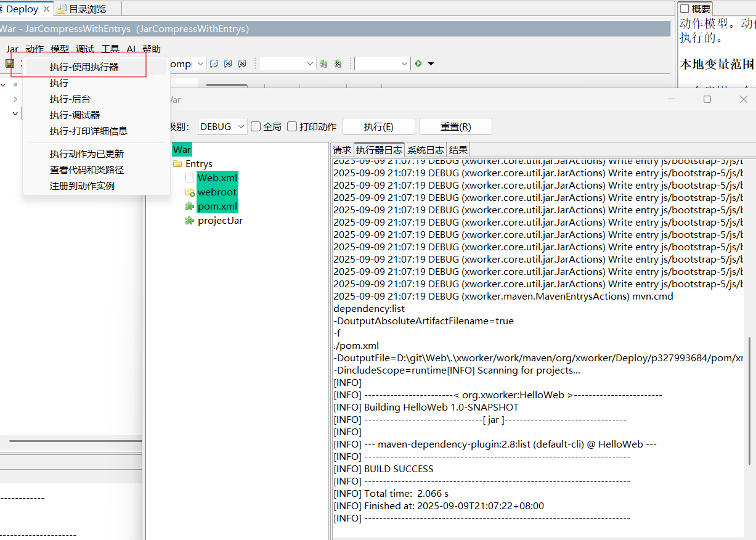Screen dimensions: 756x540
Task: Enable the 全局 checkbox
Action: point(256,126)
